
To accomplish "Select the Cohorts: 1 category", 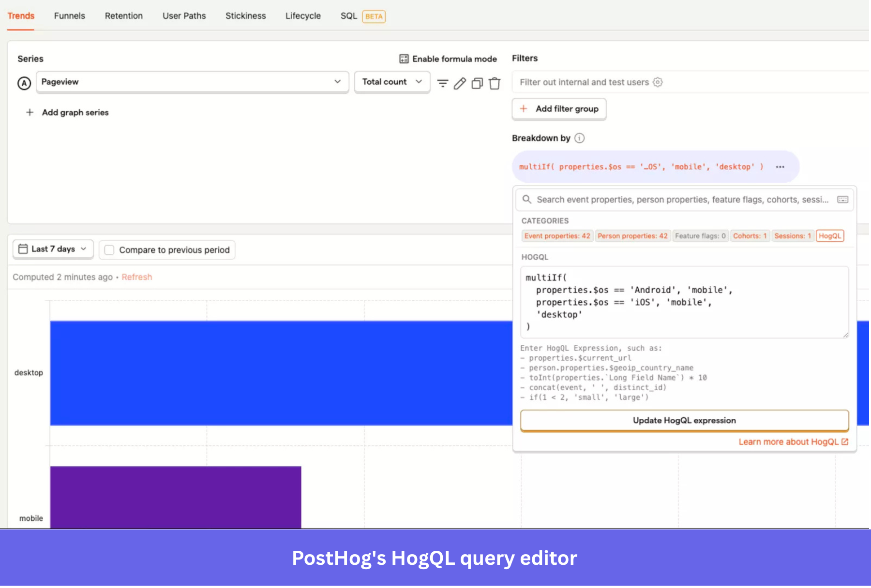I will point(750,236).
